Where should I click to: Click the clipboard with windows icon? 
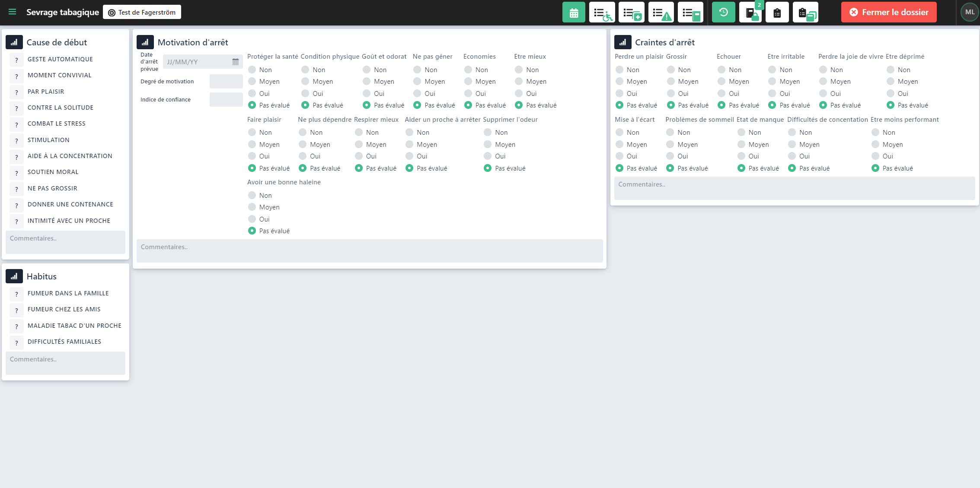coord(805,13)
